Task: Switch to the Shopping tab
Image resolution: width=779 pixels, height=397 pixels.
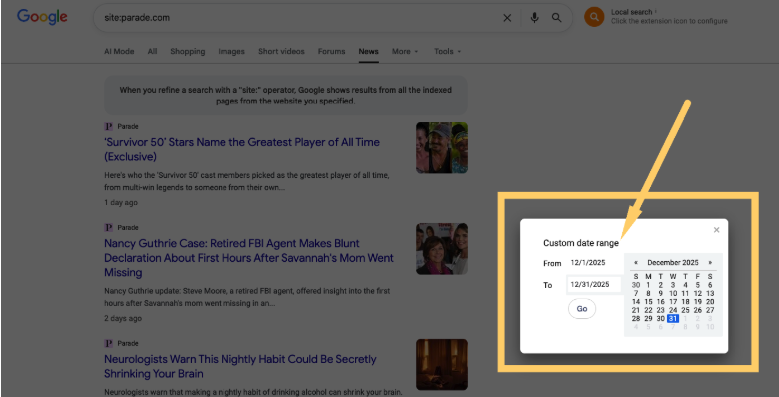Action: point(187,51)
